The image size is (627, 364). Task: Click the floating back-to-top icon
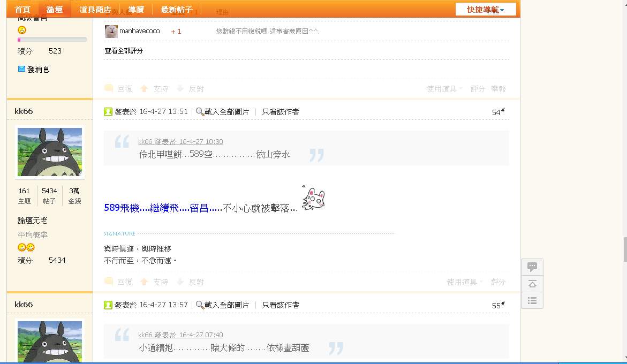532,284
